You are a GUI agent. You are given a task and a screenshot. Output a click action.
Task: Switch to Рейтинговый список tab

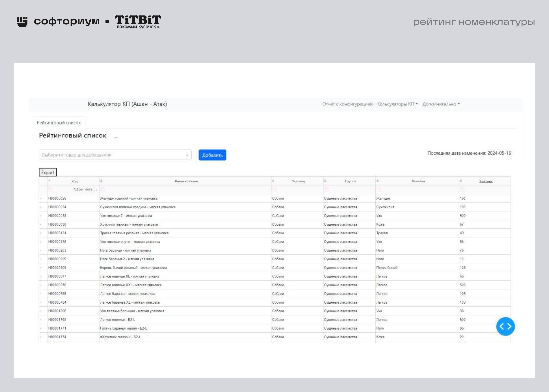[x=59, y=123]
